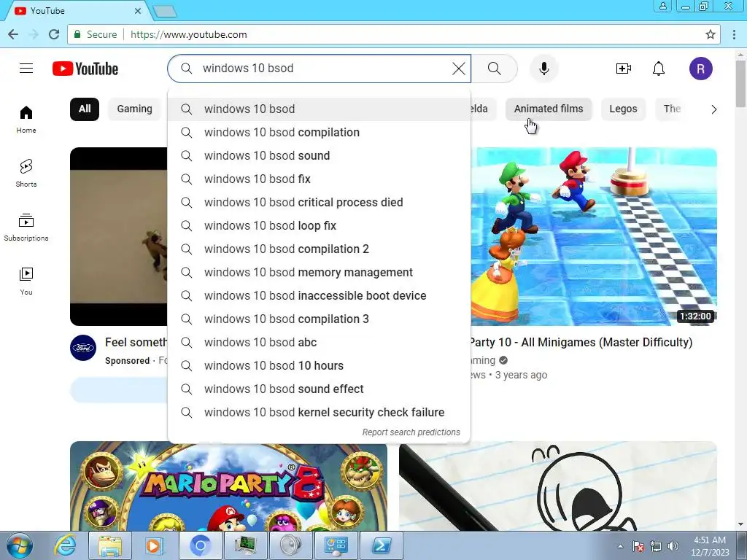The image size is (747, 560).
Task: Clear the search box with the X icon
Action: [x=458, y=69]
